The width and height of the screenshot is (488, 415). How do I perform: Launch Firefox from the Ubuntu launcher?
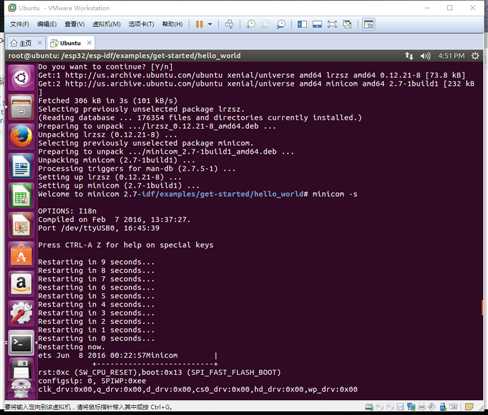click(21, 136)
